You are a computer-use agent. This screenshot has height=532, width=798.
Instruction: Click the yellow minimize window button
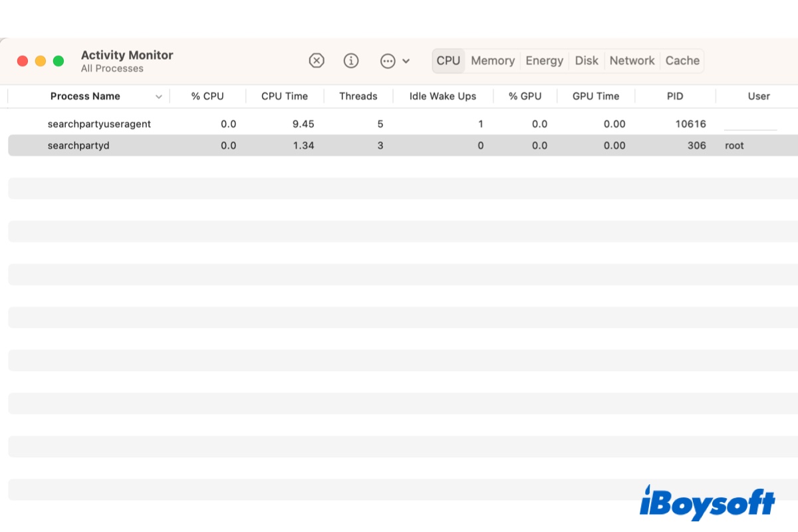tap(41, 61)
